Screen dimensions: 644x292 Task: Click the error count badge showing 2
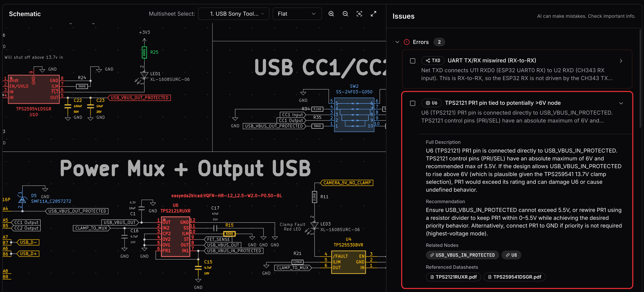439,42
